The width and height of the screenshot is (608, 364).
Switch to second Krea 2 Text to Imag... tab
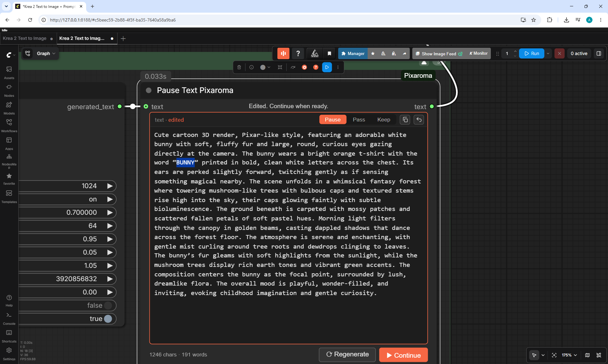(x=82, y=38)
